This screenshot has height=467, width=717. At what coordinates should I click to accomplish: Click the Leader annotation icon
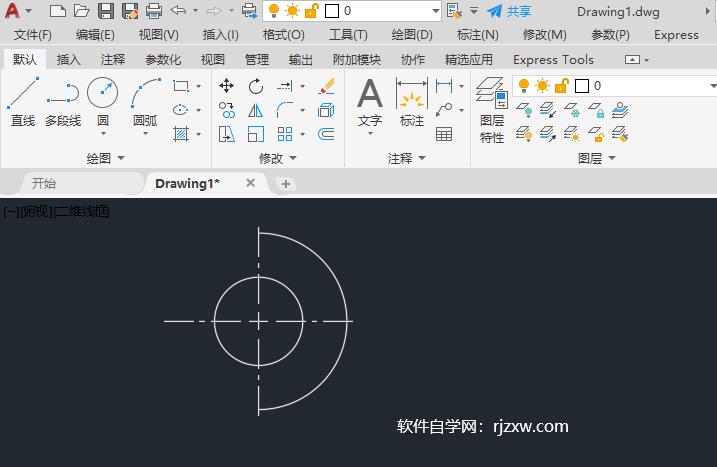click(444, 110)
